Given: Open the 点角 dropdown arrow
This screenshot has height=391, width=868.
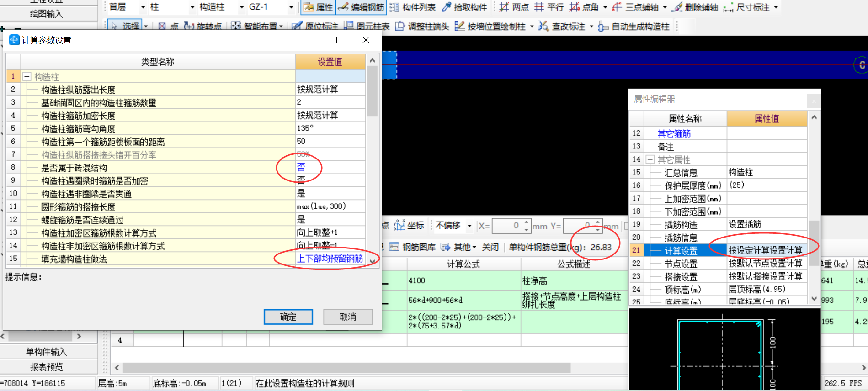Looking at the screenshot, I should coord(605,7).
